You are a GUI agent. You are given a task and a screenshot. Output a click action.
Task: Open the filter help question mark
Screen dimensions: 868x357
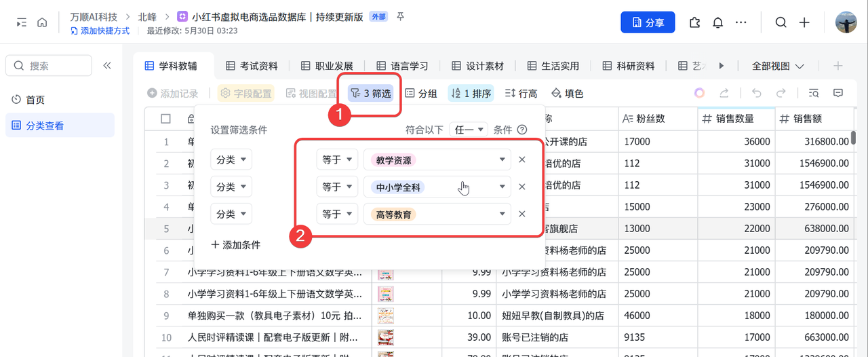(x=522, y=130)
